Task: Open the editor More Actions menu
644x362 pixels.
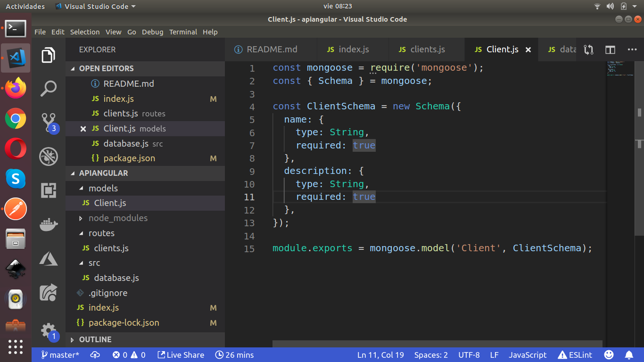Action: pyautogui.click(x=632, y=49)
